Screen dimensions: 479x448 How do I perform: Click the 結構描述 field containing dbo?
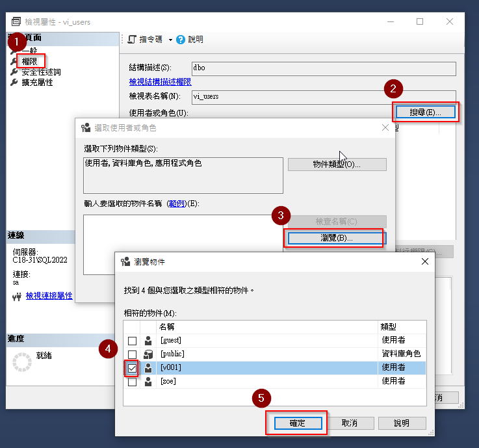pos(324,68)
